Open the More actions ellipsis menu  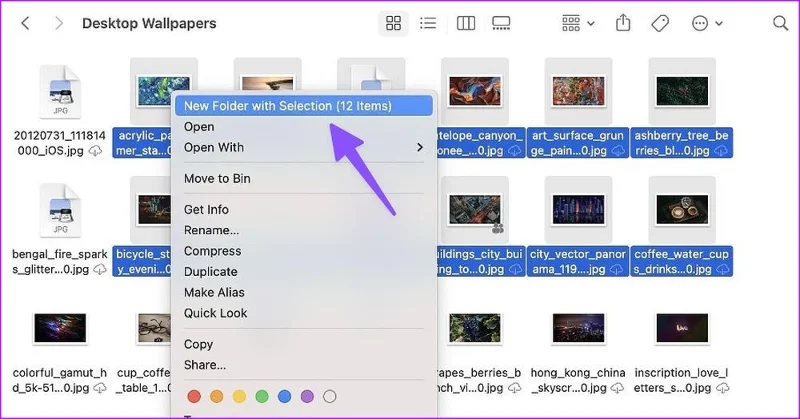pyautogui.click(x=707, y=23)
